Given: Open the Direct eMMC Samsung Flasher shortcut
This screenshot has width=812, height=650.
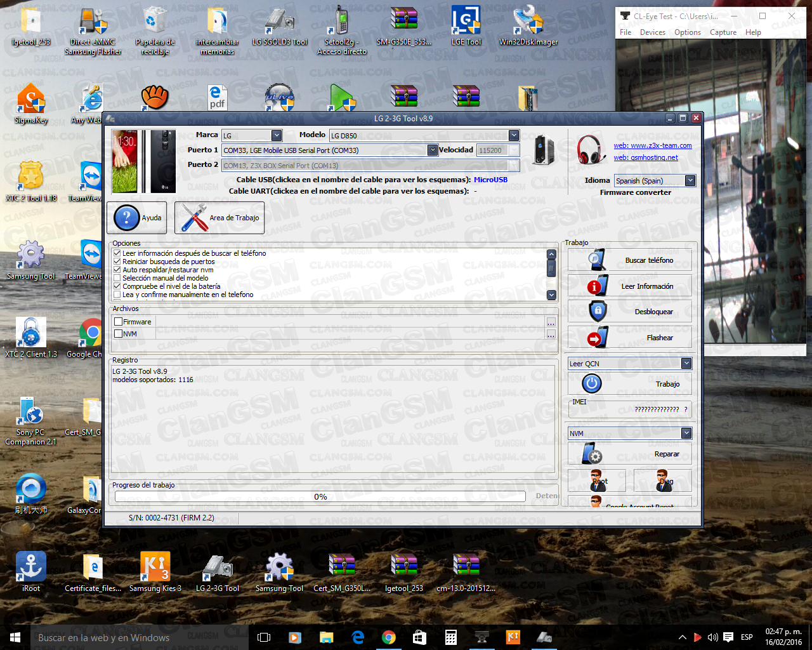Looking at the screenshot, I should coord(93,30).
